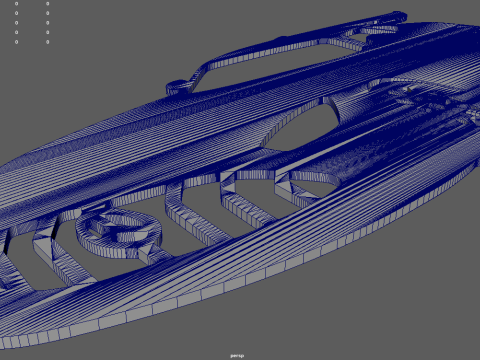
Task: Click the persp camera name label
Action: pos(237,356)
